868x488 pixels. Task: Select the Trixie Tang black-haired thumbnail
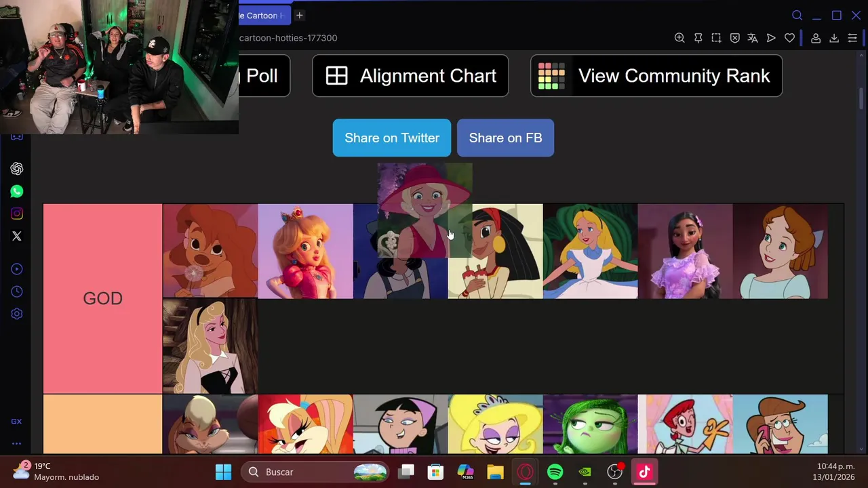pos(400,424)
